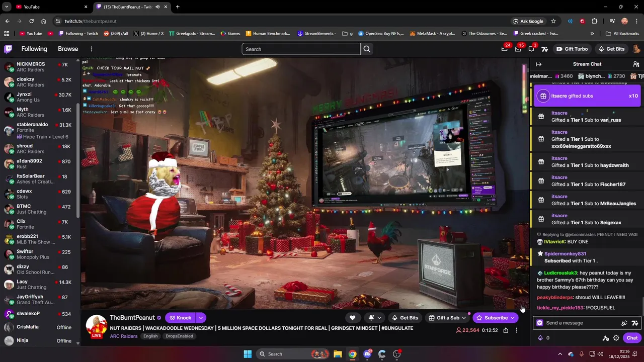Click the English language tag

click(150, 336)
